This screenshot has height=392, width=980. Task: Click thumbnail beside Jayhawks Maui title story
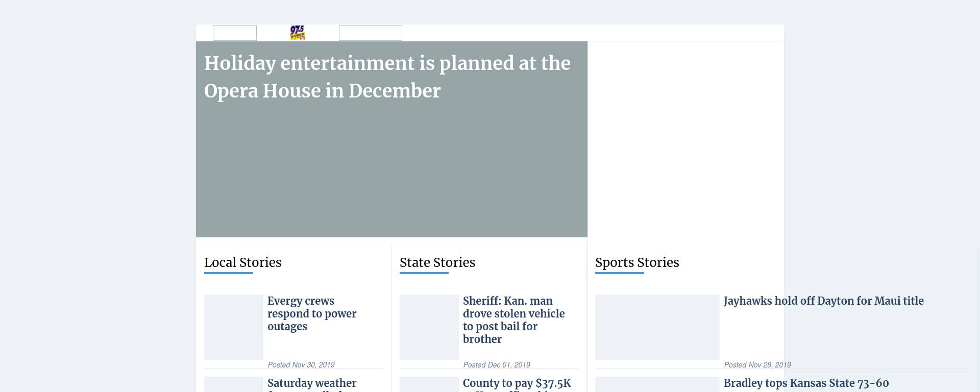coord(657,327)
